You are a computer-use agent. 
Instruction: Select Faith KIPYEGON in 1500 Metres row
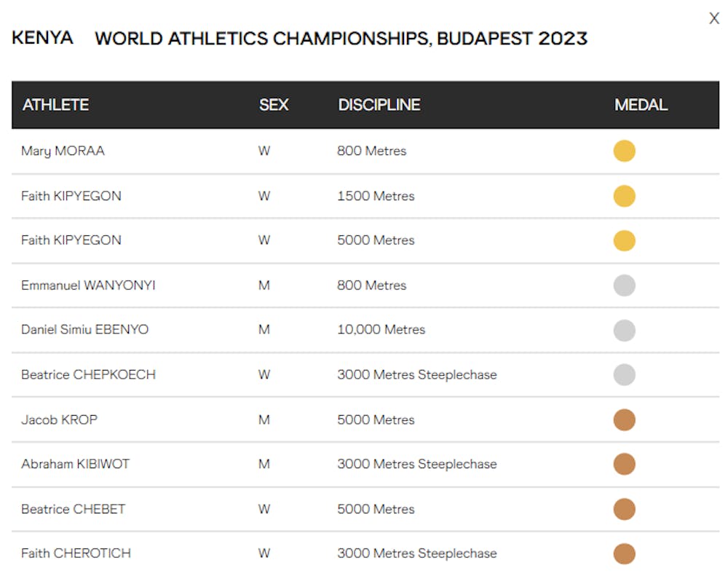71,196
